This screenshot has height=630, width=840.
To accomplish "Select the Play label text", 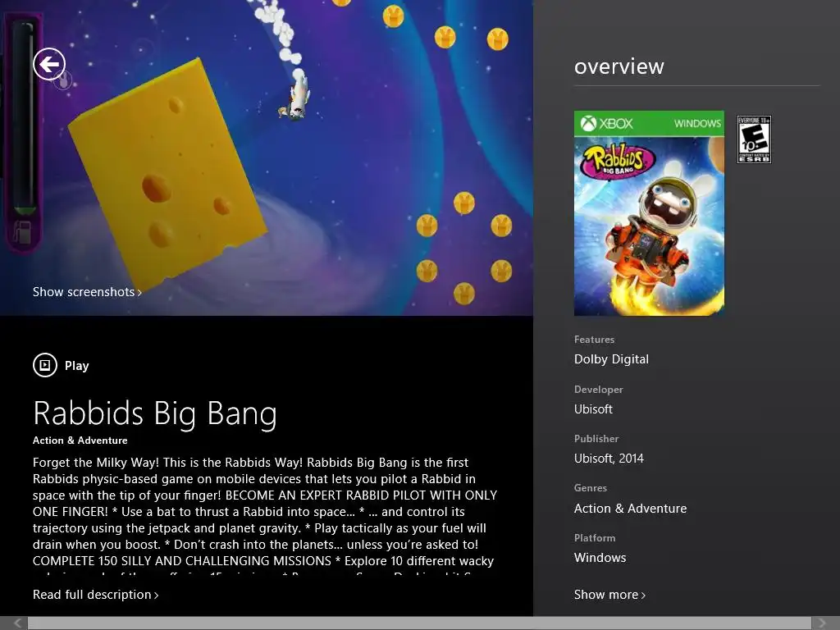I will click(x=76, y=366).
